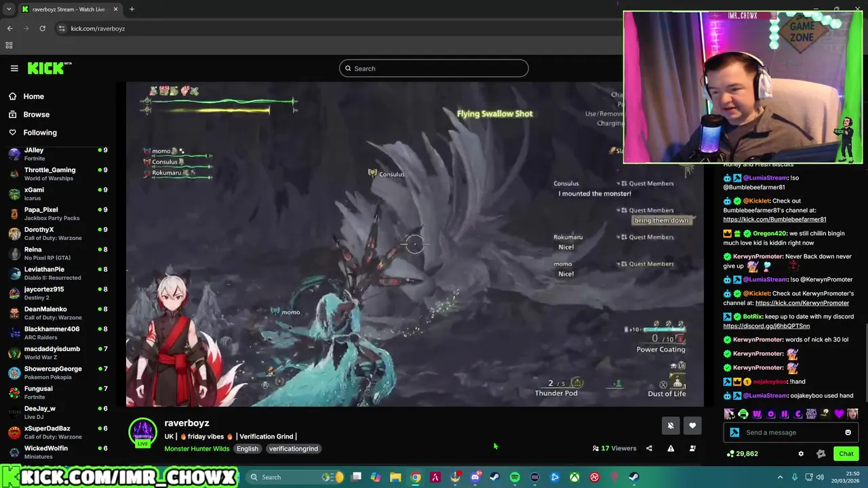This screenshot has width=868, height=488.
Task: Open Papa_Pixel's channel
Action: pos(58,213)
